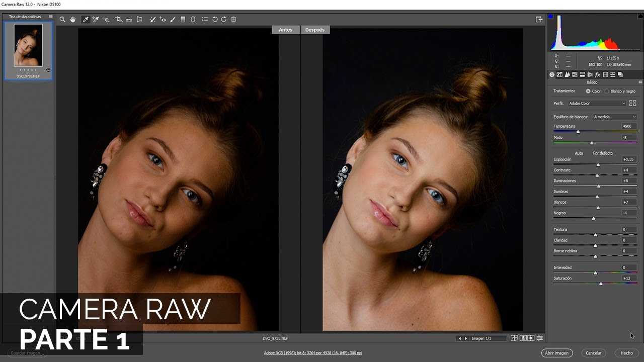
Task: Toggle shadow clipping warning in histogram
Action: click(550, 17)
